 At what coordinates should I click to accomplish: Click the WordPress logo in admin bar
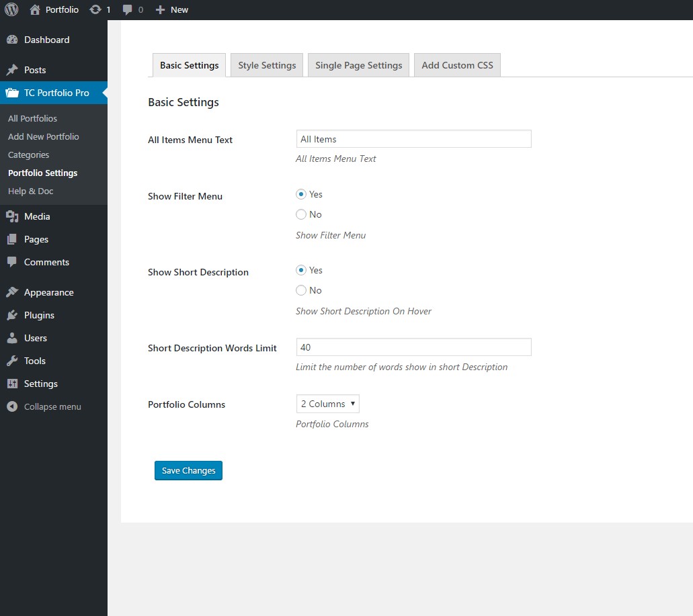[x=11, y=9]
